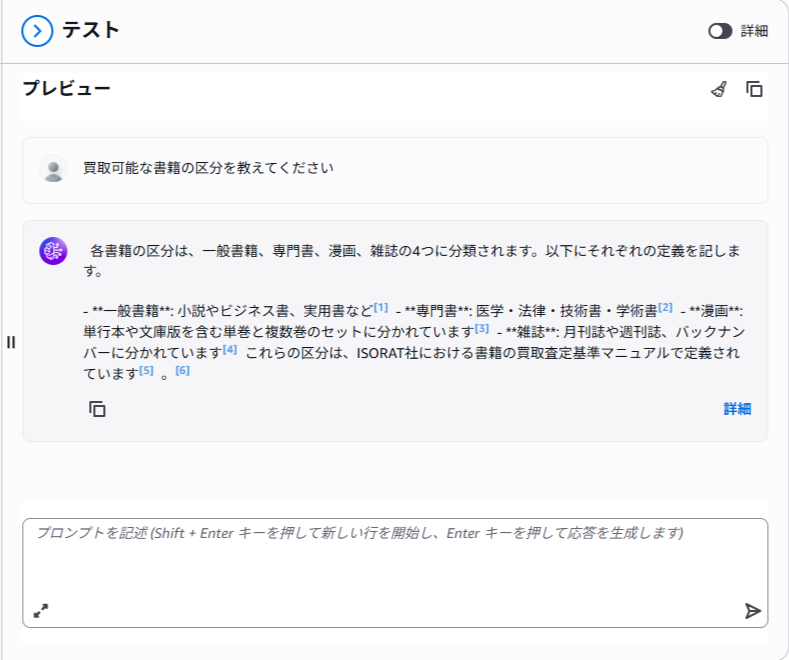The image size is (789, 660).
Task: Expand the prompt box with the arrows icon
Action: [x=41, y=610]
